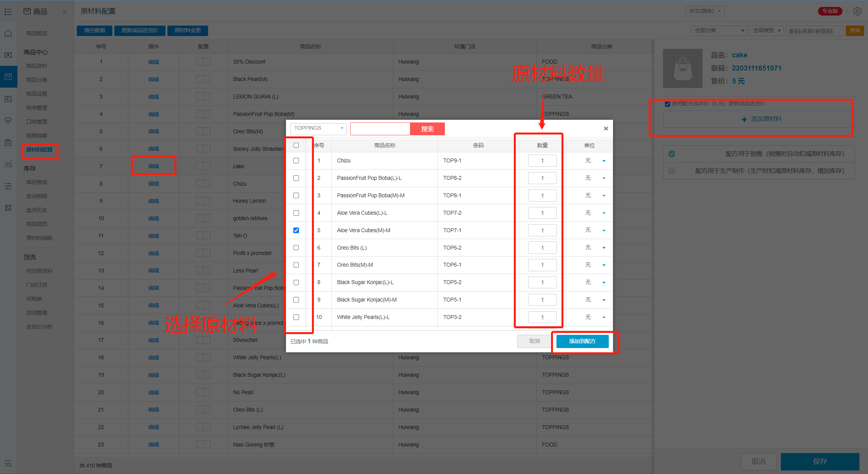Open the TOPPINGS category dropdown
The image size is (868, 474).
318,128
